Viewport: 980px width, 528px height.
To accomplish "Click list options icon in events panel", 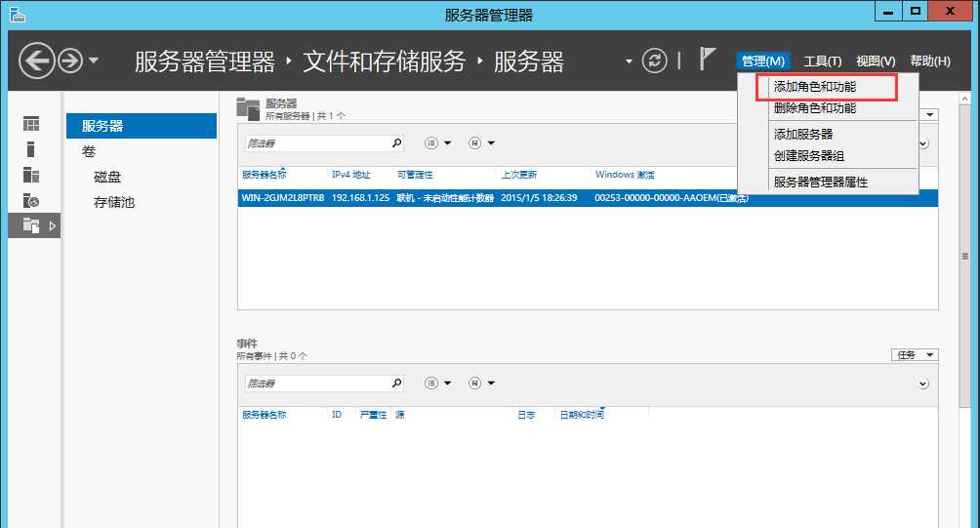I will tap(431, 383).
